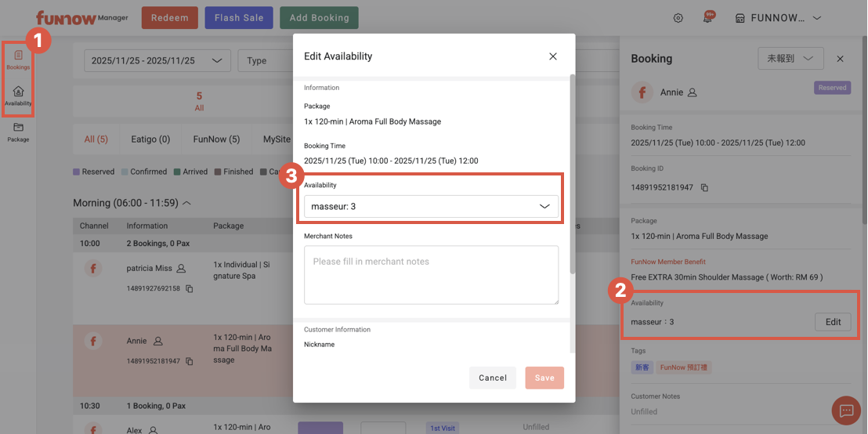Close the Booking side panel
The image size is (868, 434).
840,59
